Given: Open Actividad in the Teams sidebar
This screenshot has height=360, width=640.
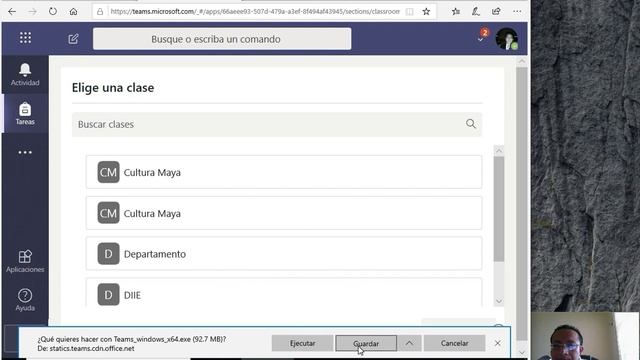Looking at the screenshot, I should click(25, 74).
